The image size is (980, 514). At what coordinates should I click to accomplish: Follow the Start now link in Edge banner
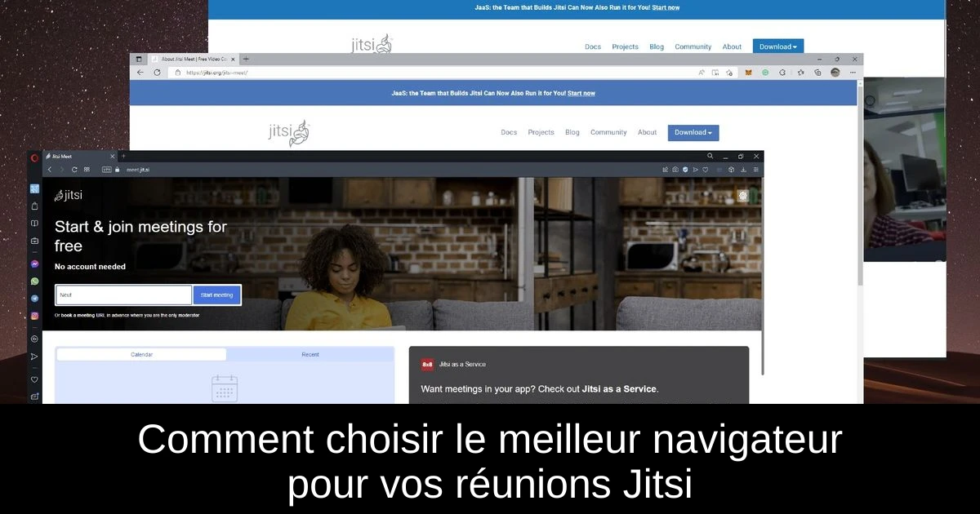point(581,93)
